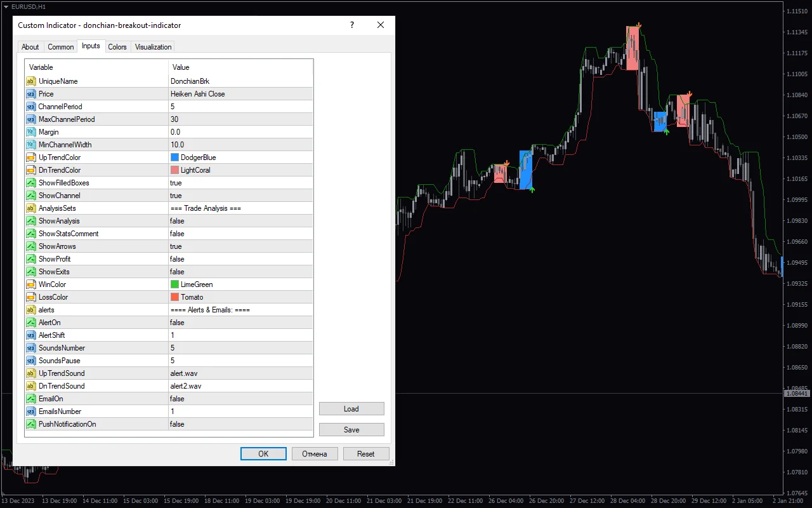The height and width of the screenshot is (508, 812).
Task: Click the boolean icon next to ShowFilledBoxes
Action: point(30,182)
